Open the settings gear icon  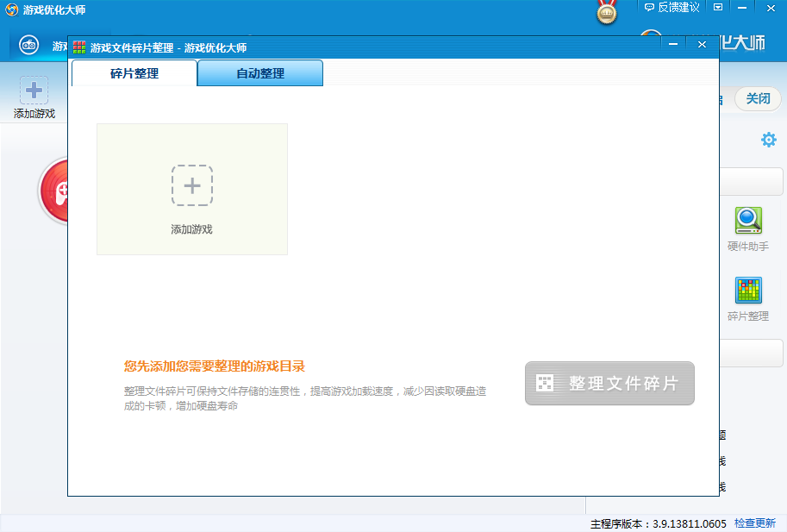(768, 140)
